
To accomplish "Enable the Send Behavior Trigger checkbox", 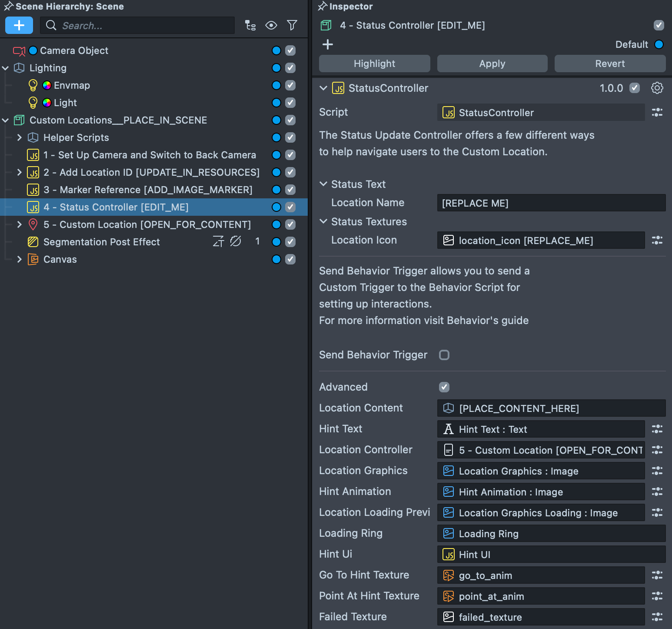I will click(444, 355).
